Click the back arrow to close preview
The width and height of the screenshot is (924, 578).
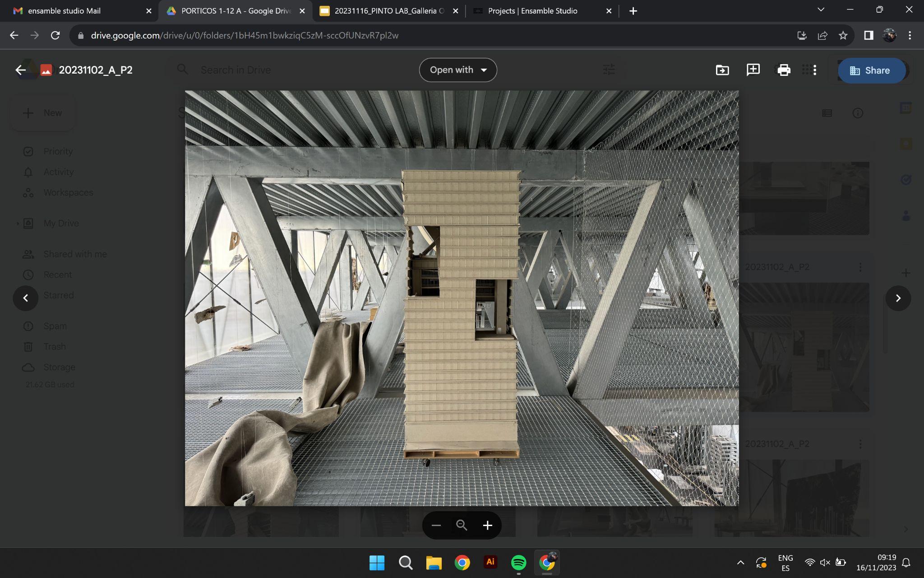point(20,70)
